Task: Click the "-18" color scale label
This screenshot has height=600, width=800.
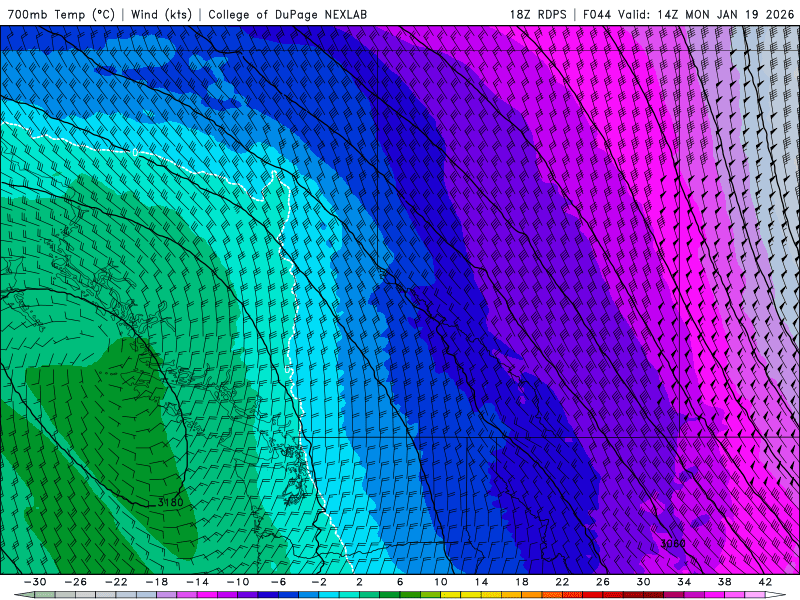Action: click(157, 582)
